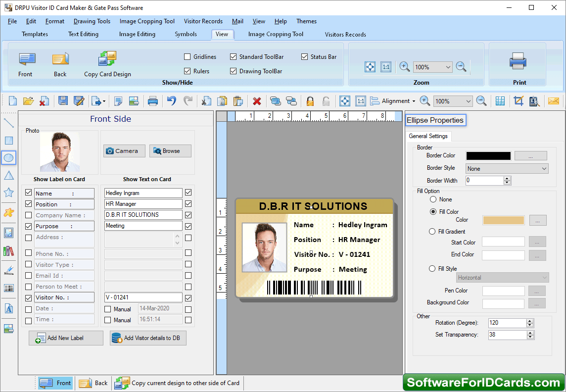
Task: Click the save toolbar icon
Action: pos(63,101)
